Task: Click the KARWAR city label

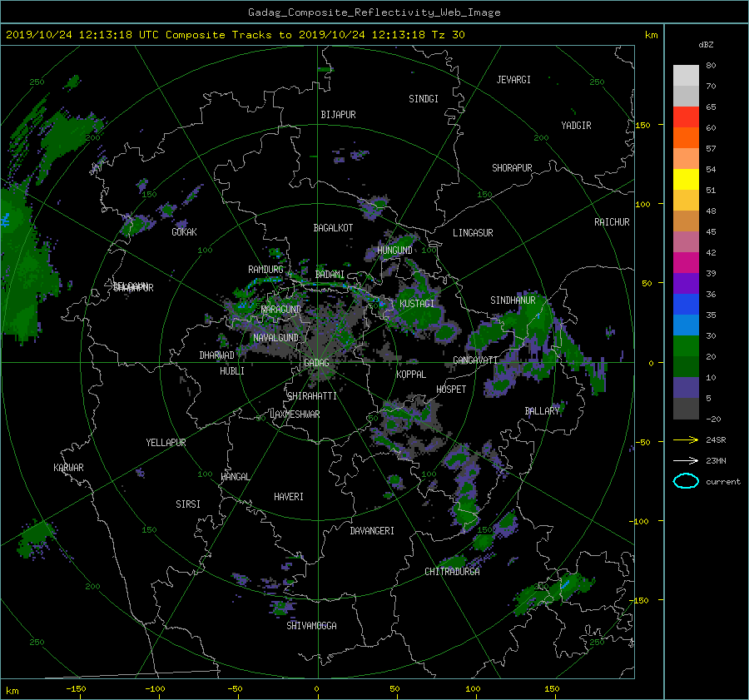Action: [68, 468]
